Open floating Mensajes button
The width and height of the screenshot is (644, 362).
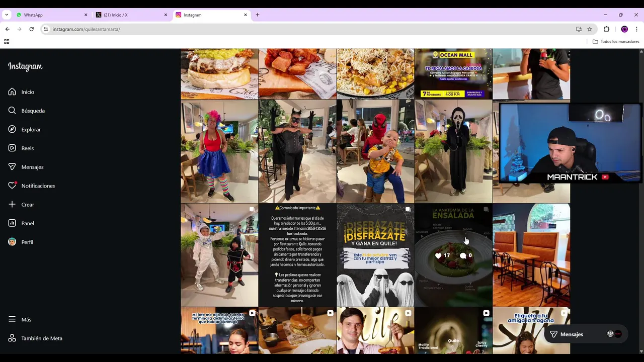click(x=586, y=334)
